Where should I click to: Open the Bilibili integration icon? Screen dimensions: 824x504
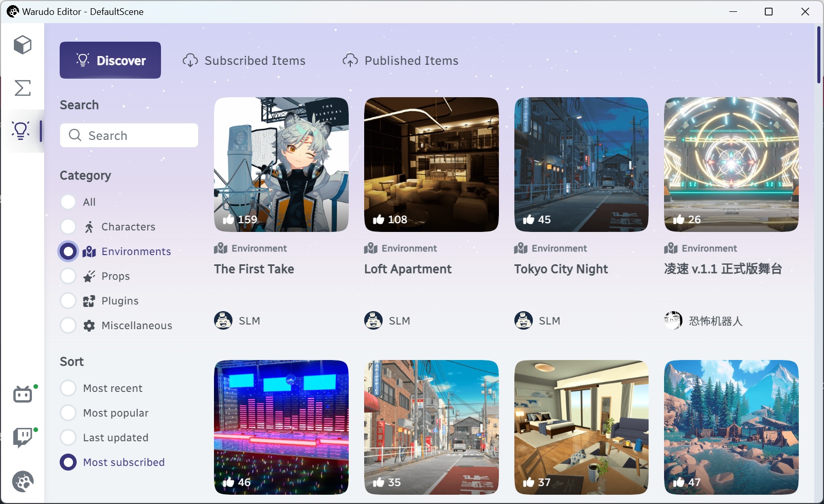click(x=23, y=394)
